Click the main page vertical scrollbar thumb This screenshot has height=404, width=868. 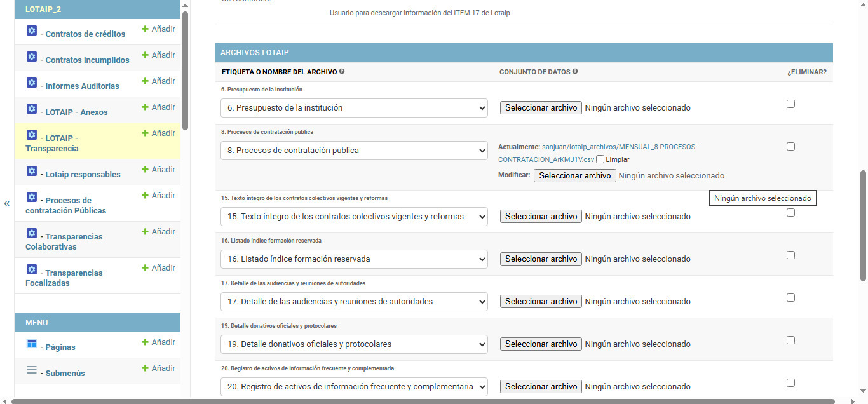tap(863, 226)
